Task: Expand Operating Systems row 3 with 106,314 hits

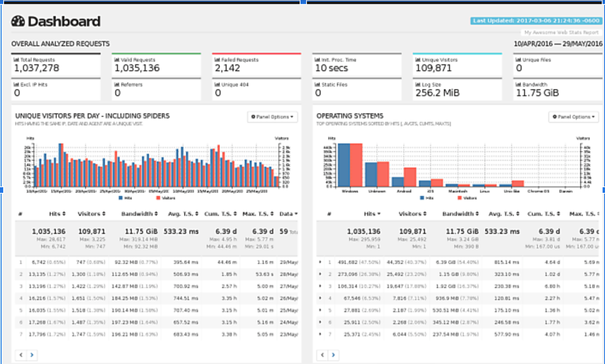Action: (x=320, y=286)
